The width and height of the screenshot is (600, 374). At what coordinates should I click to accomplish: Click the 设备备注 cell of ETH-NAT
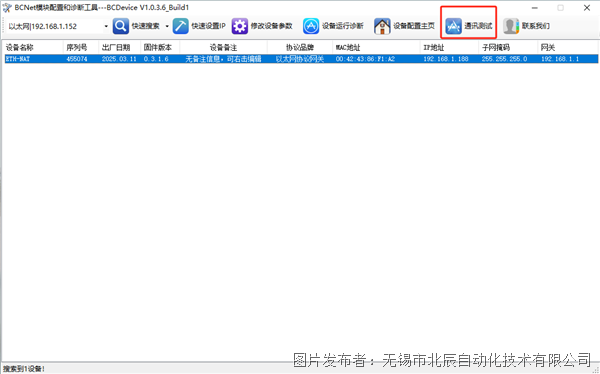223,59
